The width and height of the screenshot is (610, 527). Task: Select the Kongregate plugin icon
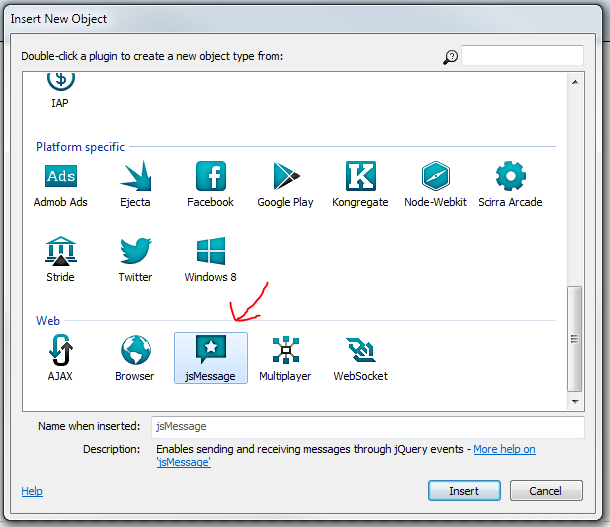click(x=360, y=177)
